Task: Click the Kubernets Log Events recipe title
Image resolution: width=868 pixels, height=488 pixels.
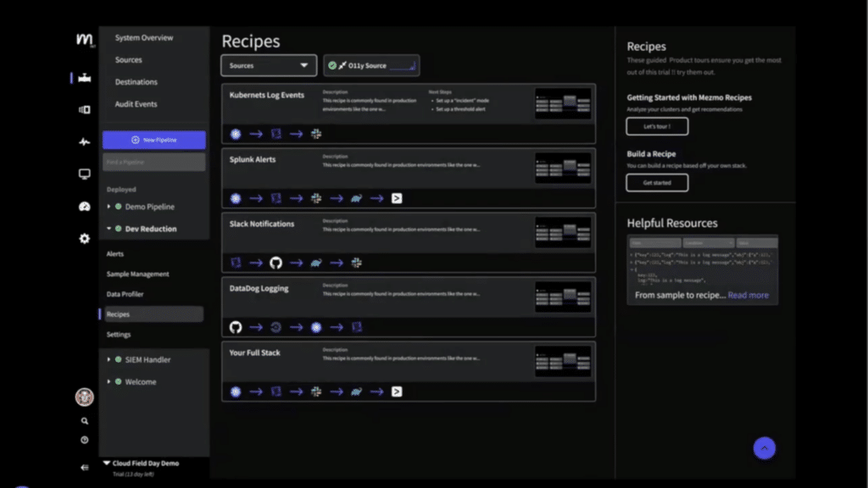Action: tap(267, 95)
